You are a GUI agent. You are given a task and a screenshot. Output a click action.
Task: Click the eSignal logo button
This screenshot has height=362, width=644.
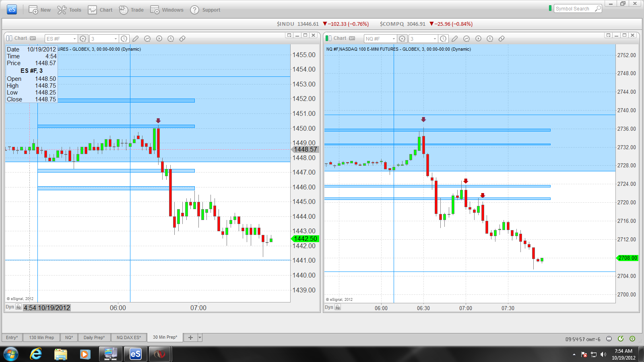point(12,9)
